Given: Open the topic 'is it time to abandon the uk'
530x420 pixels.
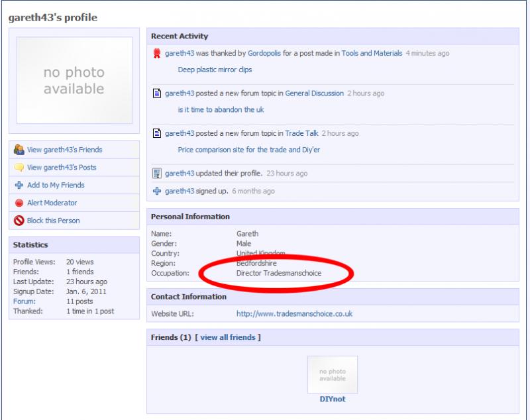Looking at the screenshot, I should [x=221, y=110].
